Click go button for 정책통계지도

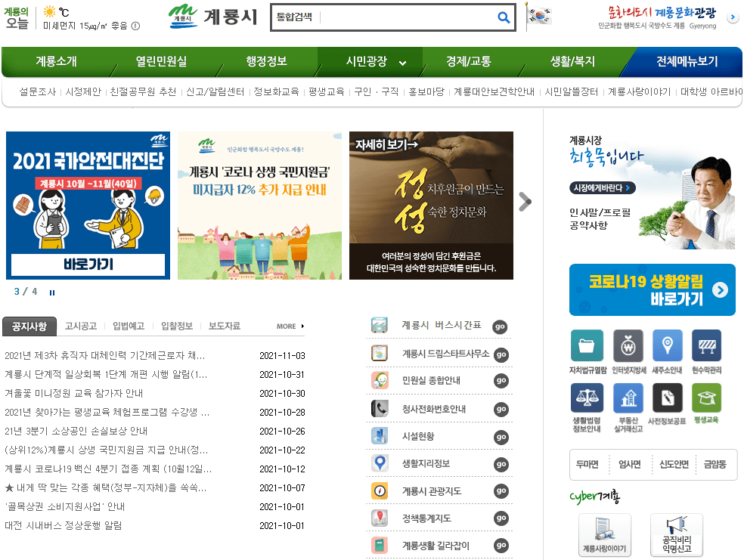tap(501, 518)
